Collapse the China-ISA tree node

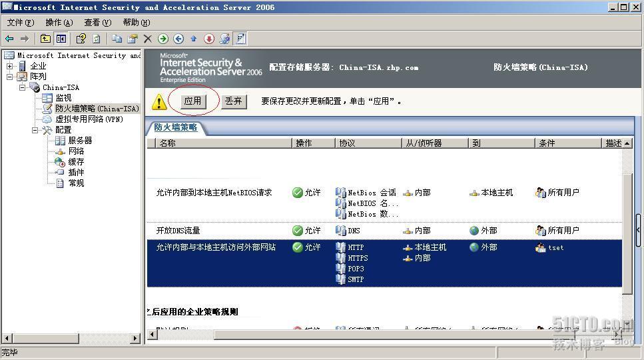22,87
